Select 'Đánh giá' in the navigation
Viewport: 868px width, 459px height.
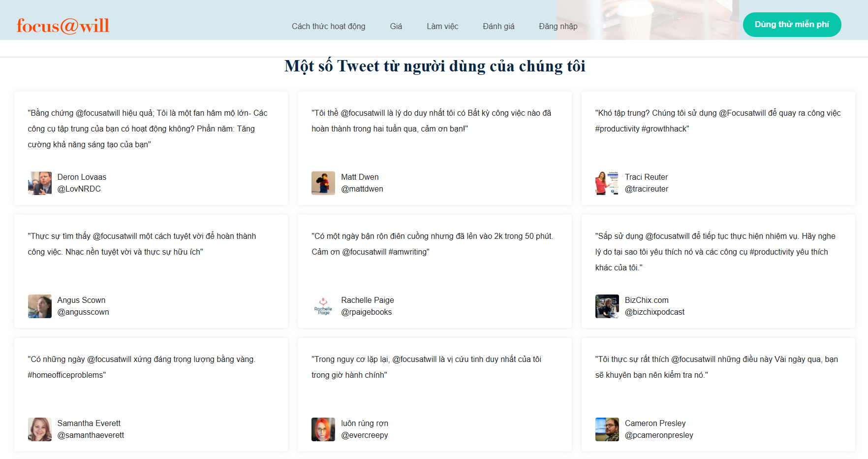point(498,26)
